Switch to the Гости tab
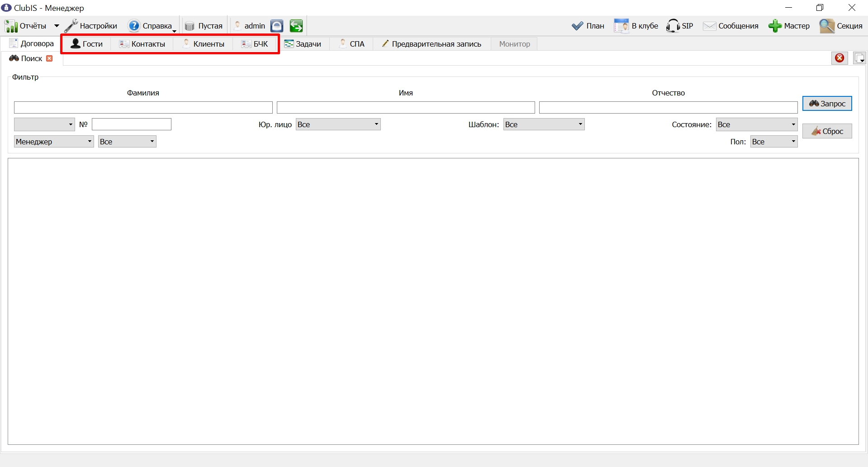The image size is (868, 467). [87, 44]
